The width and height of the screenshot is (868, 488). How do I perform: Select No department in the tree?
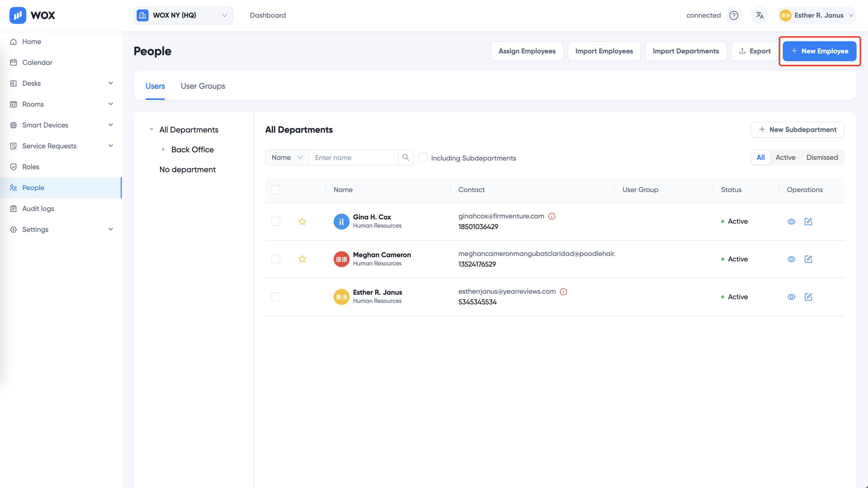coord(187,169)
